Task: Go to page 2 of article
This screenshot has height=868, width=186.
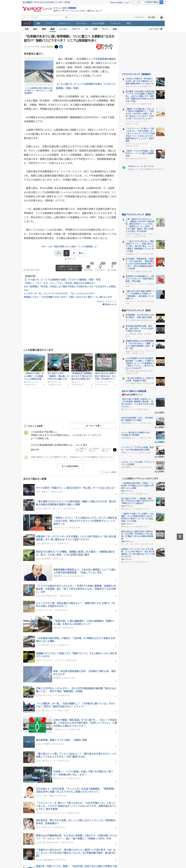Action: [74, 253]
